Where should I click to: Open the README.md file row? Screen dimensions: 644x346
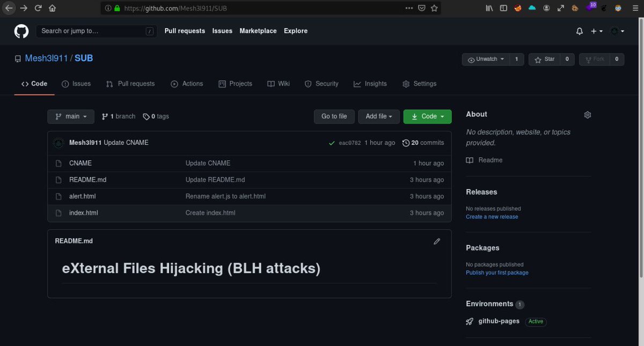(x=250, y=180)
